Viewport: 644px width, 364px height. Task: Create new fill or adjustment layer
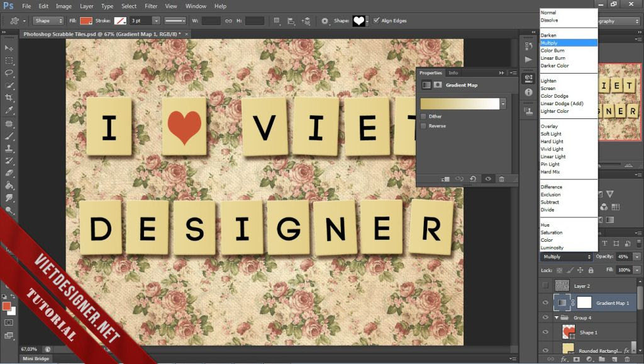click(589, 359)
